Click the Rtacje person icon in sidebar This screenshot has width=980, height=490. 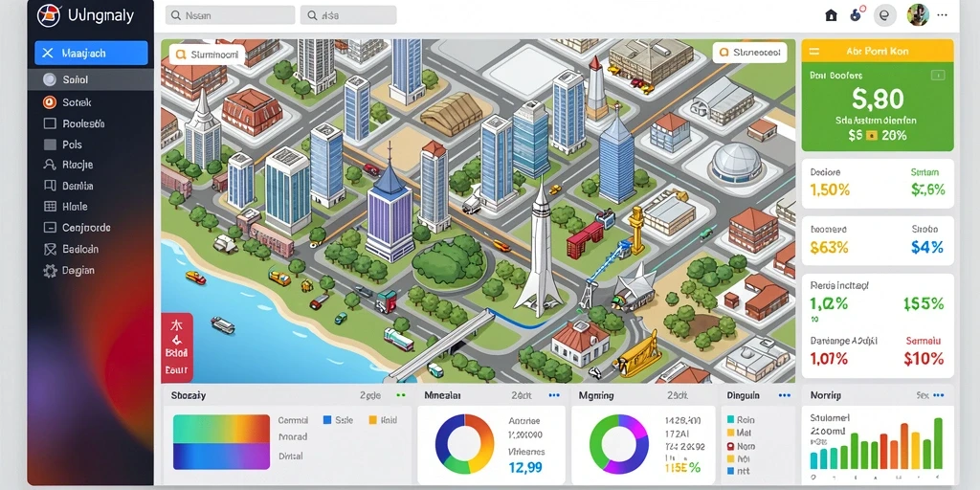click(x=50, y=165)
